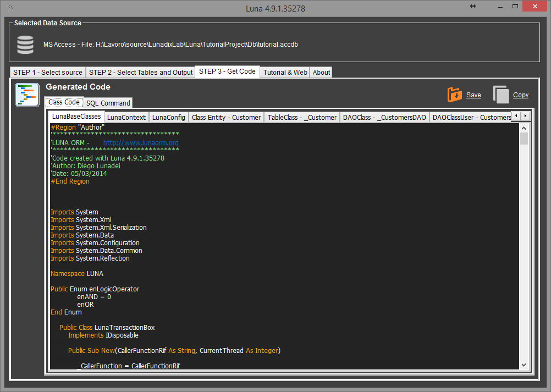This screenshot has height=392, width=551.
Task: Select LunaBaseClasses code tab
Action: click(76, 116)
